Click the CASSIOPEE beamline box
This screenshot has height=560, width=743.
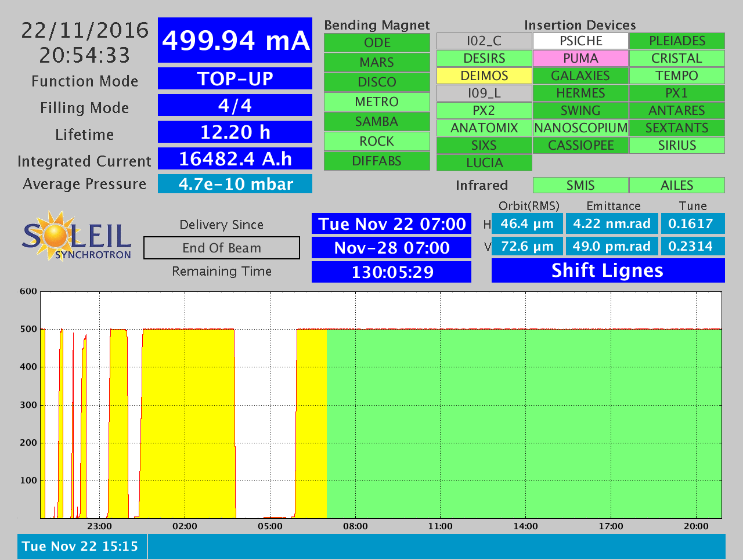click(580, 146)
